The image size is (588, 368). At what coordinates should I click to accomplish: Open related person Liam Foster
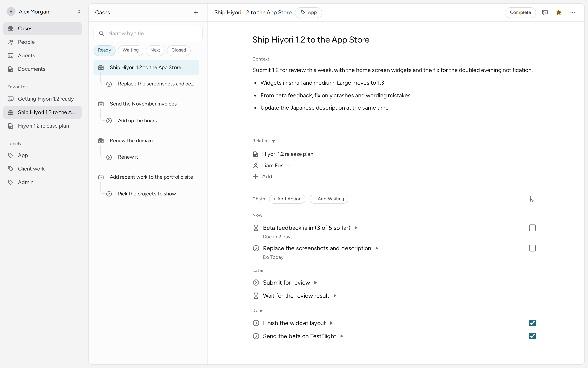point(271,166)
